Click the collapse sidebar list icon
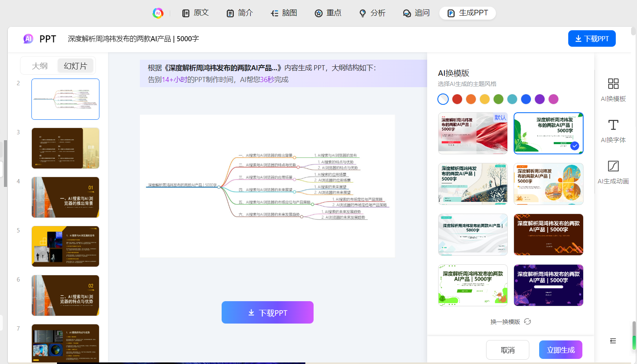637x364 pixels. 613,341
